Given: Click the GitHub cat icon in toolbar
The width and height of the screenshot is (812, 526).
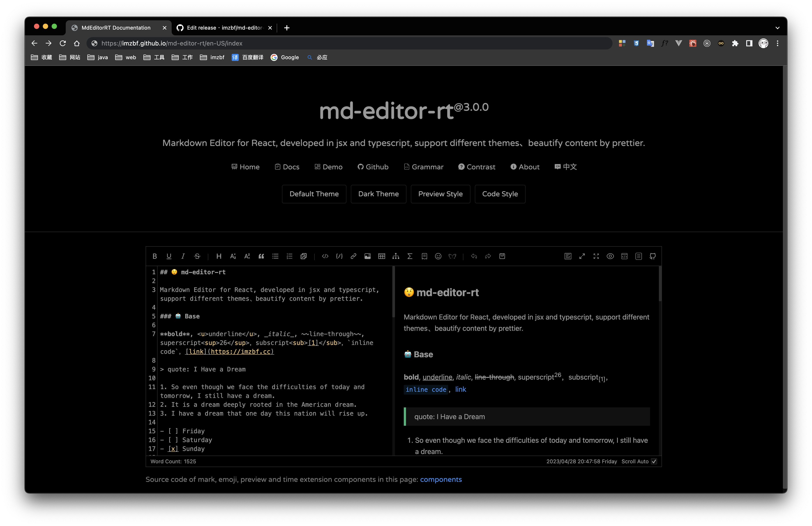Looking at the screenshot, I should (652, 256).
